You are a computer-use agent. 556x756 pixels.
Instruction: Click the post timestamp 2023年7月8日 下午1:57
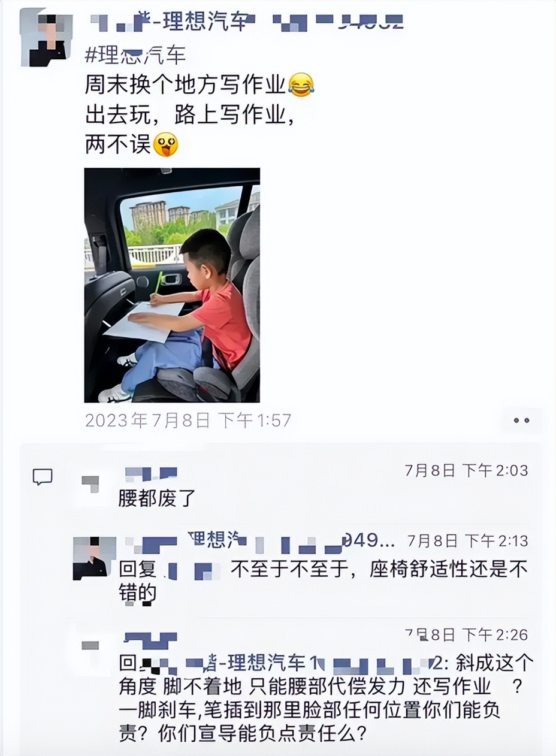pyautogui.click(x=188, y=421)
